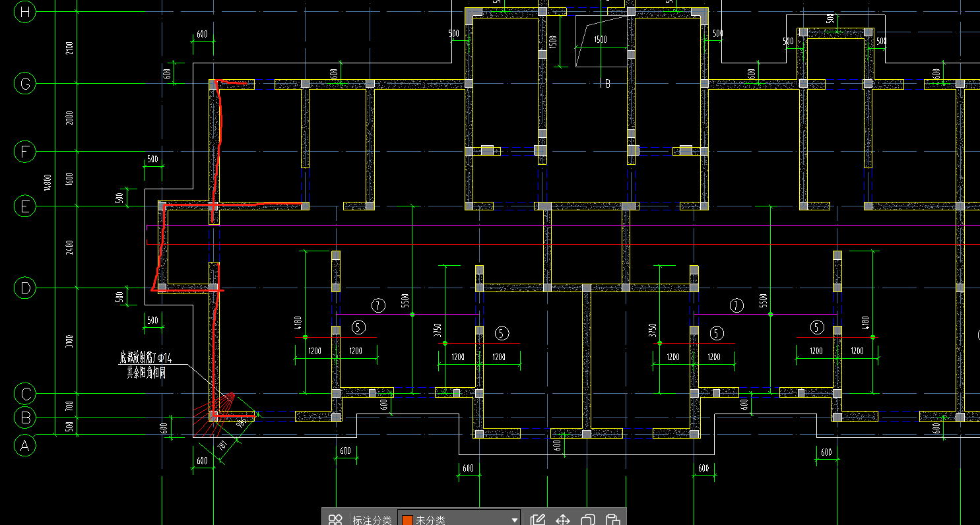Click the 781 diagonal dimension
This screenshot has width=980, height=525.
coord(221,445)
